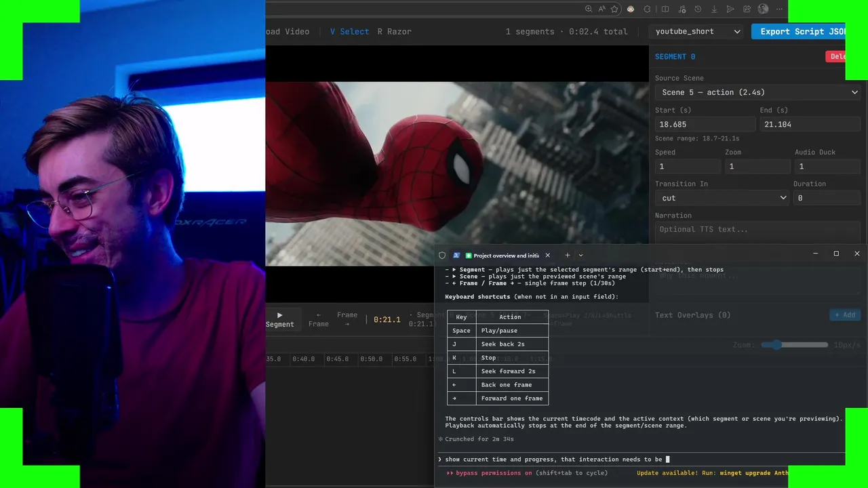Click the End seconds field 21.104
Screen dimensions: 868x488
810,124
